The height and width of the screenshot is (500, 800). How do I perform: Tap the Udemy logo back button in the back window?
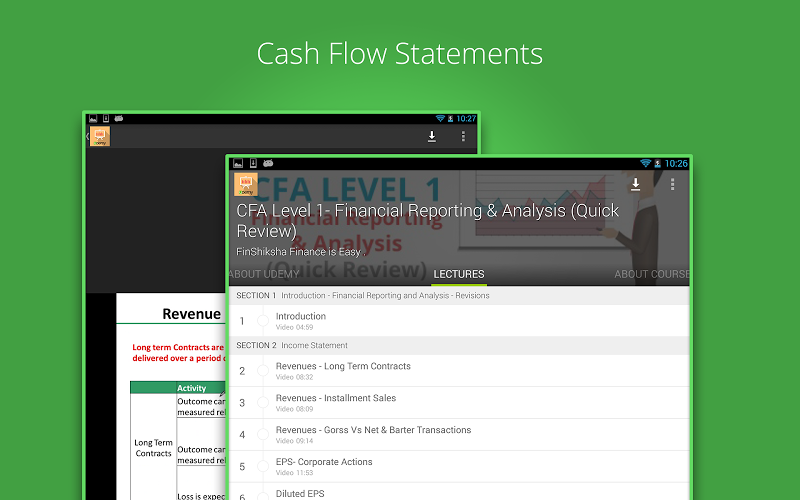pyautogui.click(x=99, y=136)
